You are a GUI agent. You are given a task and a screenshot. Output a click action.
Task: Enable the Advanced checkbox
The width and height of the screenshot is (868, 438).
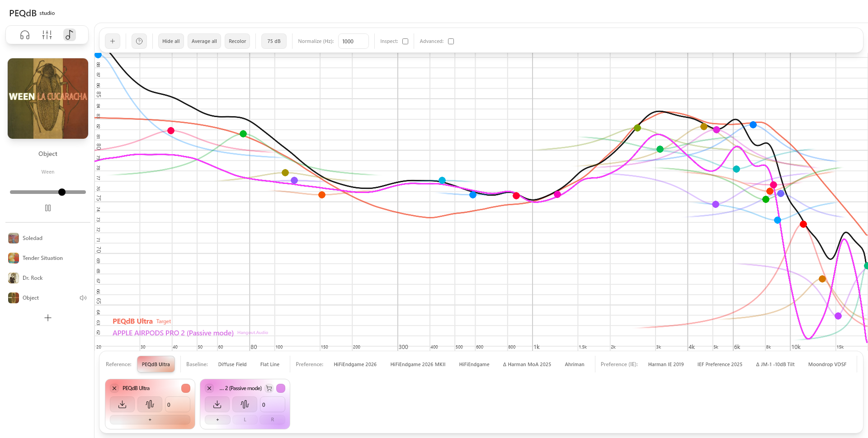point(451,41)
